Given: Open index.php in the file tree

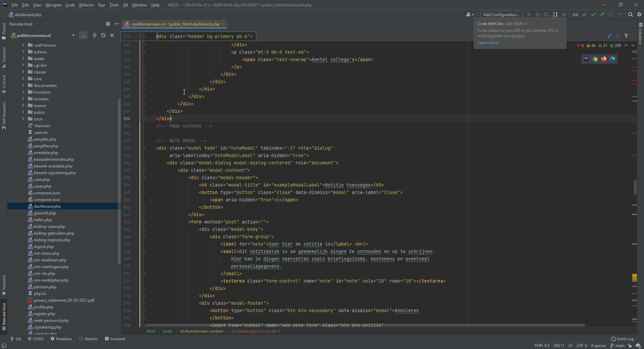Looking at the screenshot, I should coord(43,220).
